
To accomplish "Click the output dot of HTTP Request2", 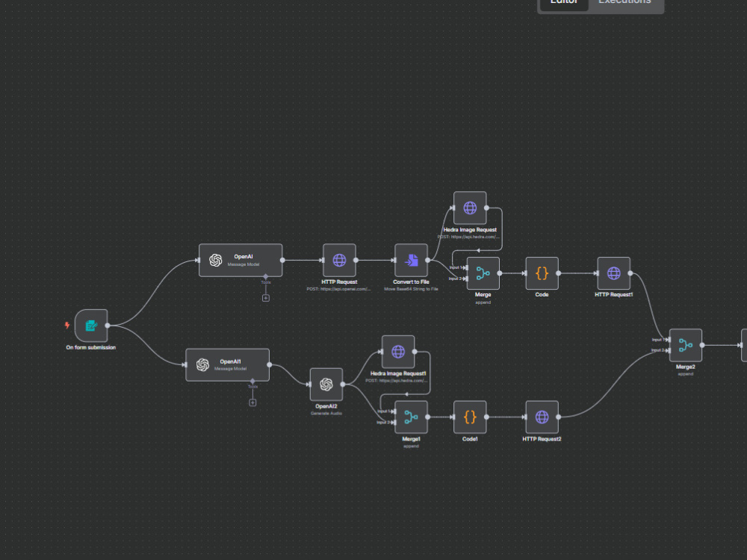I will (558, 417).
